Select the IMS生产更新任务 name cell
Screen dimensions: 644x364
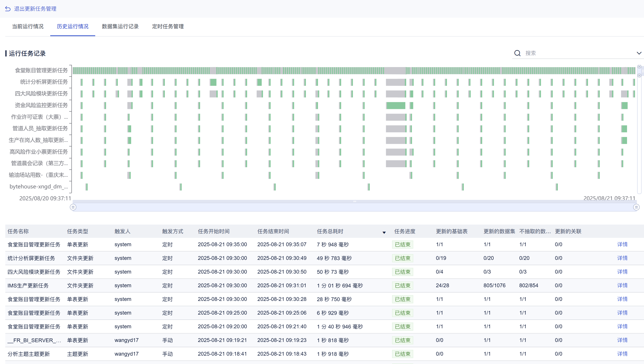tap(28, 285)
